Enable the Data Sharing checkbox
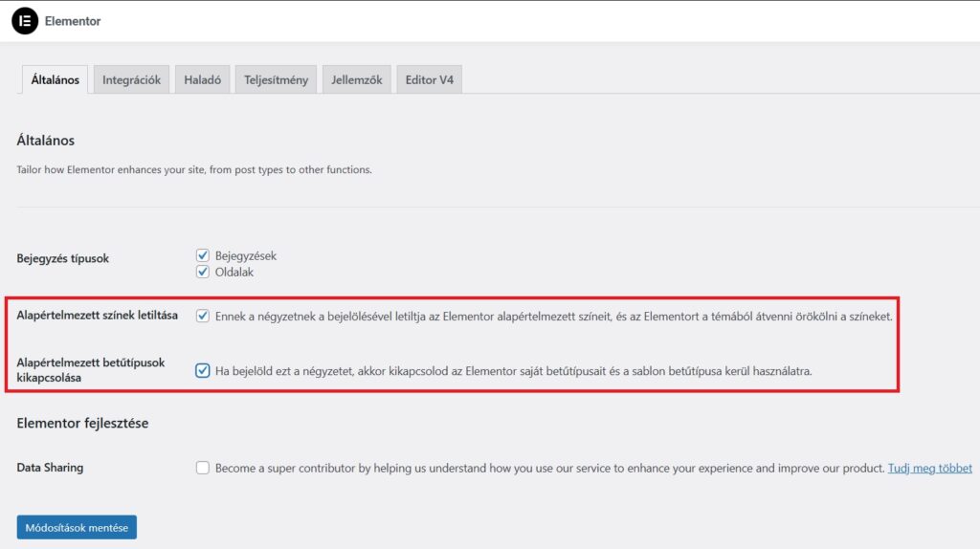Viewport: 980px width, 549px height. coord(202,468)
